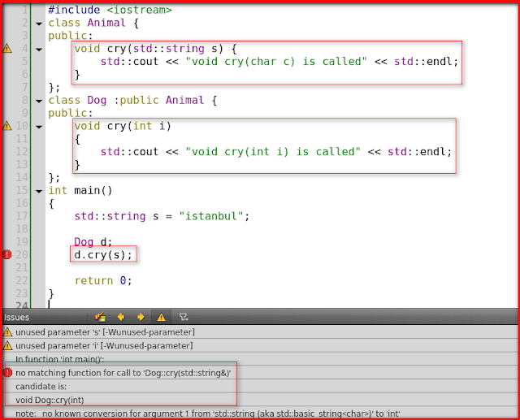Click the 'return 0;' statement

pyautogui.click(x=103, y=281)
